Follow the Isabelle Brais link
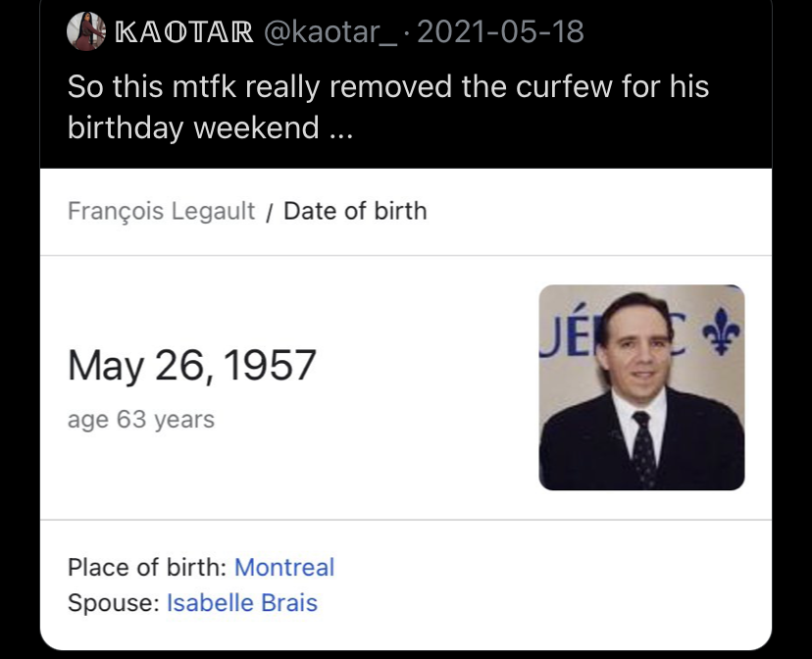The width and height of the screenshot is (812, 659). coord(242,603)
